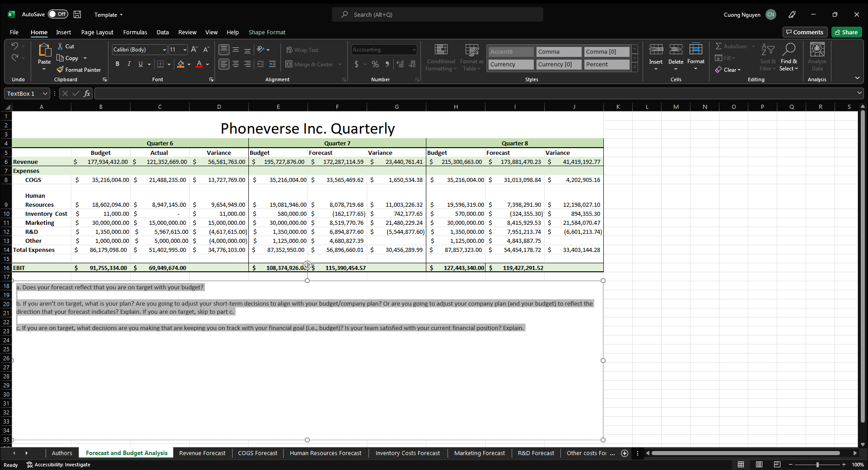Click Accessibility: Investigate in status bar
The width and height of the screenshot is (868, 470).
click(x=59, y=465)
